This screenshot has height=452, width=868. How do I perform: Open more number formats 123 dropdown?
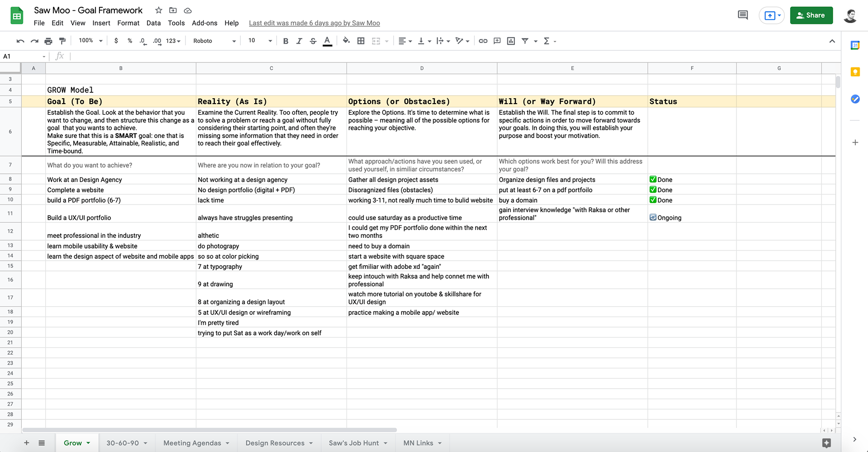[173, 41]
